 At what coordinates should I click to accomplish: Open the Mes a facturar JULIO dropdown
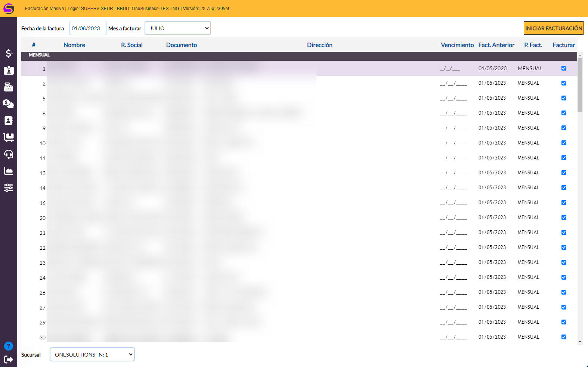[x=178, y=28]
